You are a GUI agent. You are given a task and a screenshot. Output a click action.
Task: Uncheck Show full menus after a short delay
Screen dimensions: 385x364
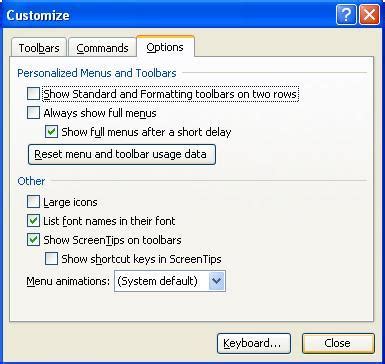click(x=51, y=132)
